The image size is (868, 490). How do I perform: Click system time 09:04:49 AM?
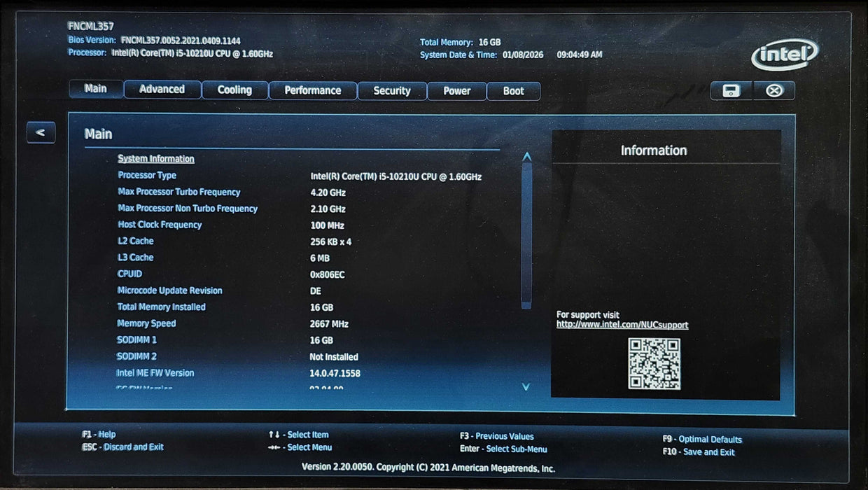[580, 55]
